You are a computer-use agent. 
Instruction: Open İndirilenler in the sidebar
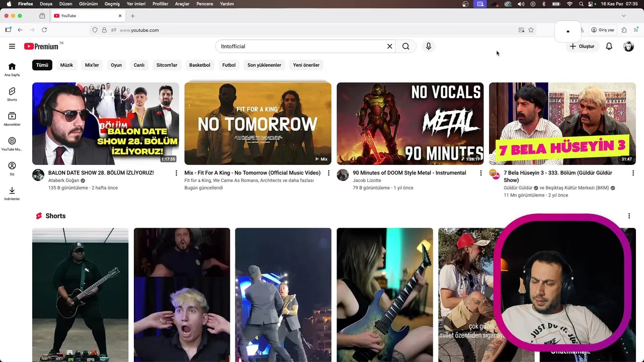pos(12,194)
